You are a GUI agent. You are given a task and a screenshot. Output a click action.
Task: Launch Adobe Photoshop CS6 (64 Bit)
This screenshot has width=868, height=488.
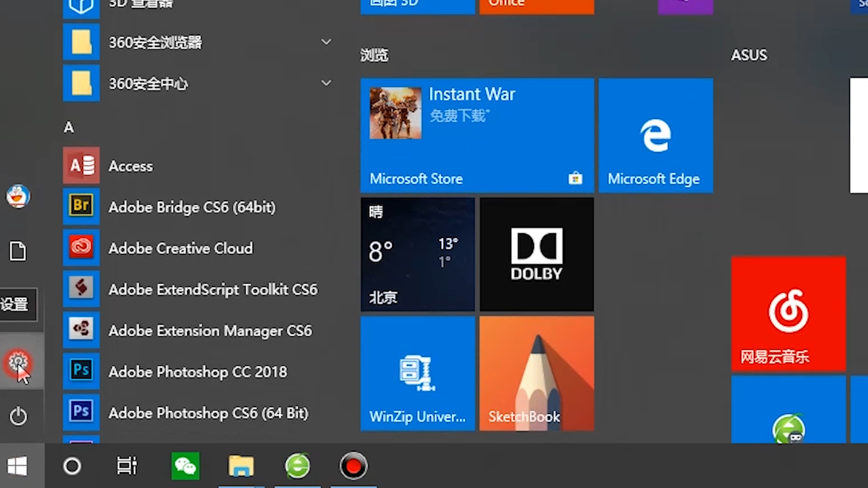click(199, 413)
